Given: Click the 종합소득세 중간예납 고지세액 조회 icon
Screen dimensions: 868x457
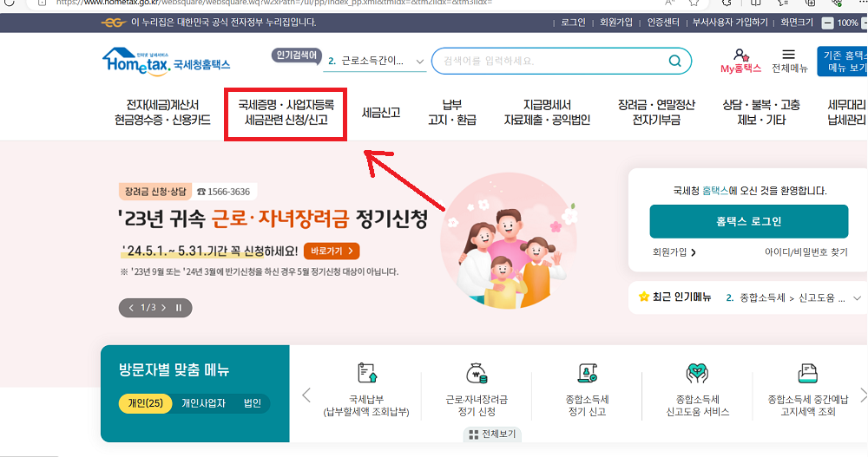Looking at the screenshot, I should (x=807, y=373).
